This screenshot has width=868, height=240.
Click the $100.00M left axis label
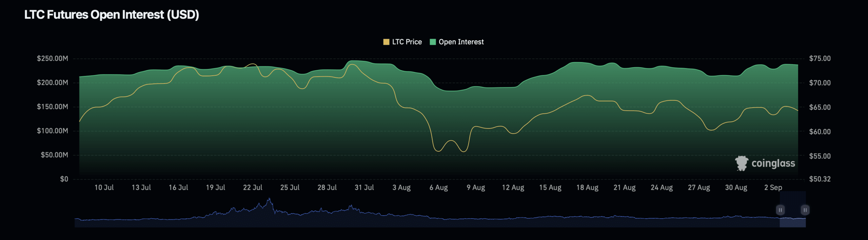coord(53,131)
